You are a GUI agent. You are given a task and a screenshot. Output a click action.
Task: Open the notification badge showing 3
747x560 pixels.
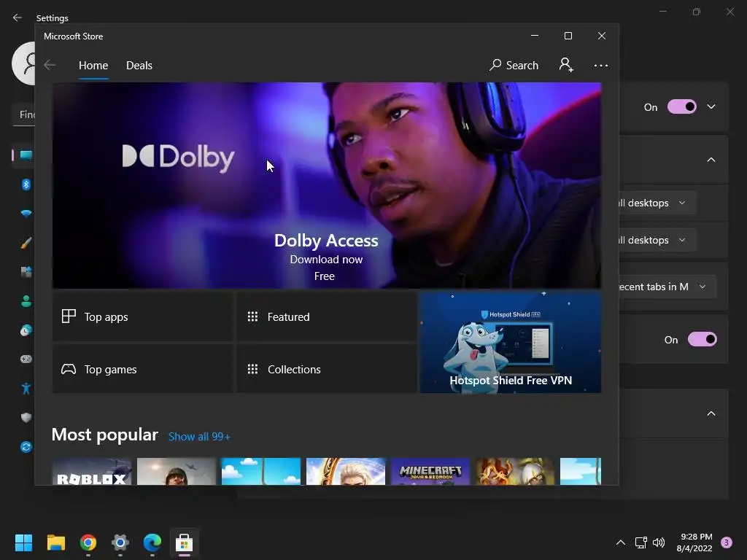click(727, 542)
